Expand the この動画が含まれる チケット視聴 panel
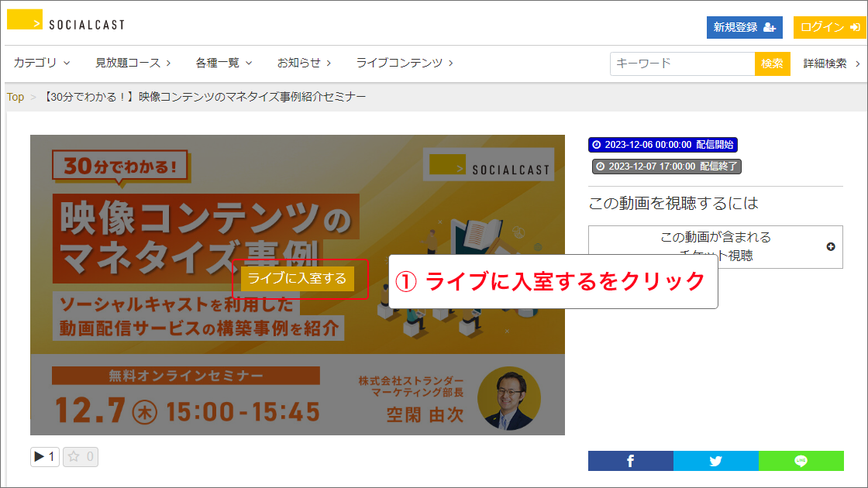Screen dimensions: 868x488 tap(715, 247)
